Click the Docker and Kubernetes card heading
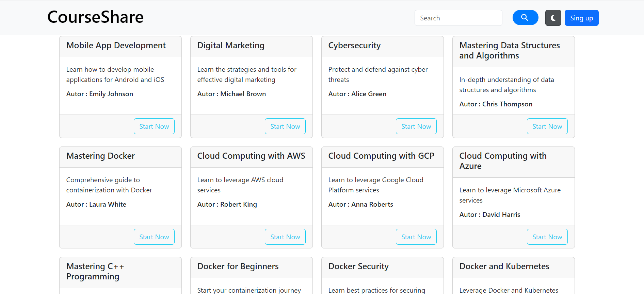This screenshot has width=644, height=294. pos(504,266)
